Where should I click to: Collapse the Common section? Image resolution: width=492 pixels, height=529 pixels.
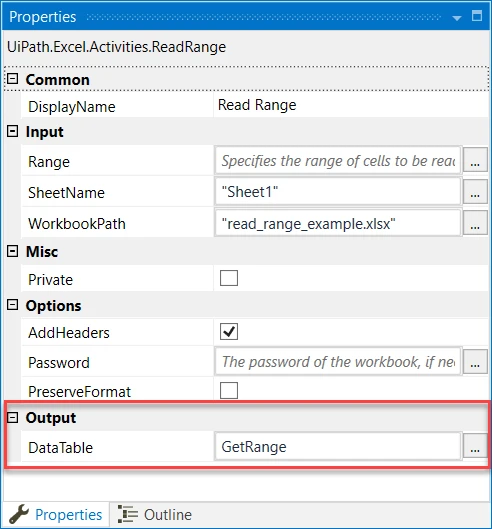click(12, 79)
